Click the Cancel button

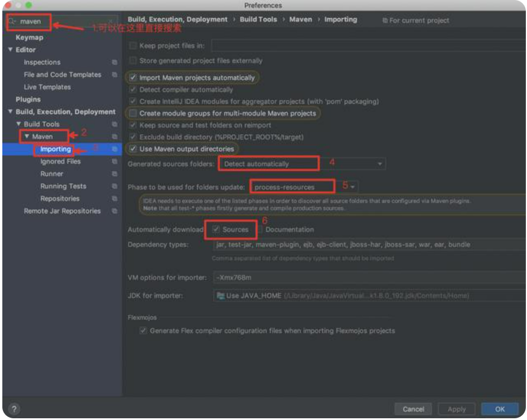[x=413, y=409]
